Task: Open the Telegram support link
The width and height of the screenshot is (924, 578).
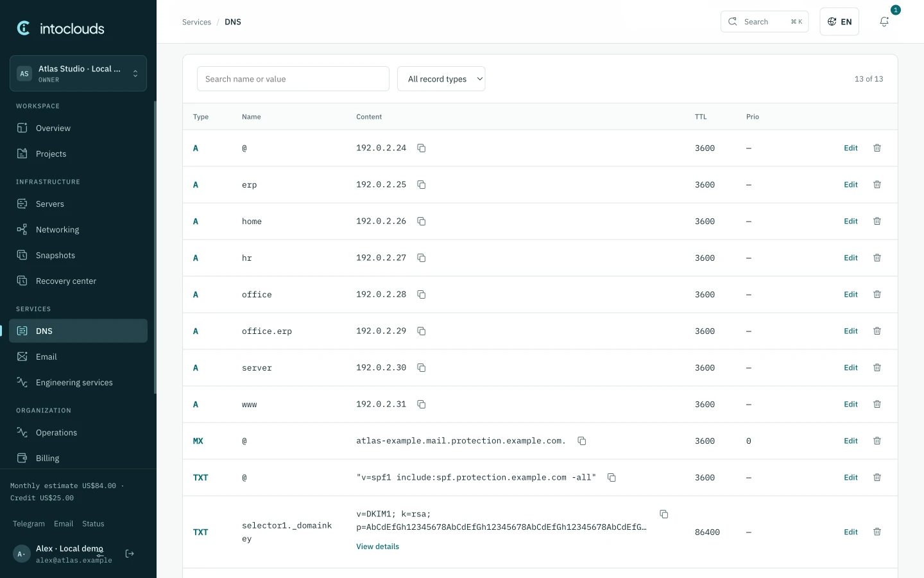Action: (29, 524)
